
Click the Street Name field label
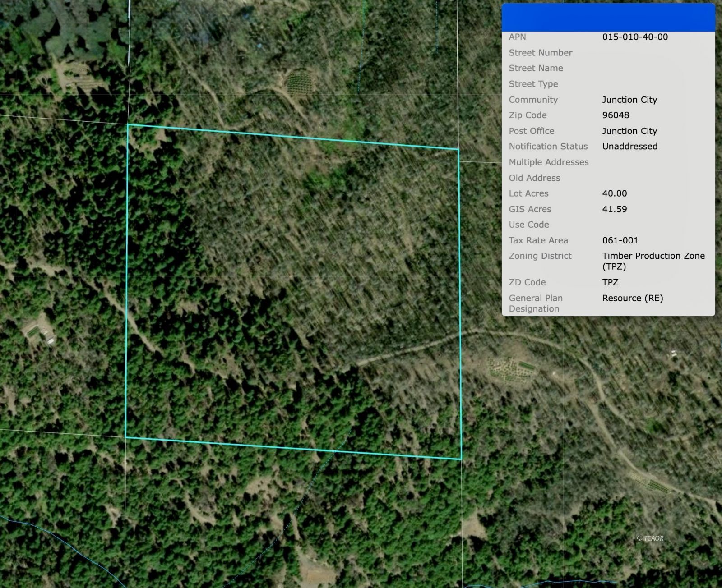tap(536, 68)
